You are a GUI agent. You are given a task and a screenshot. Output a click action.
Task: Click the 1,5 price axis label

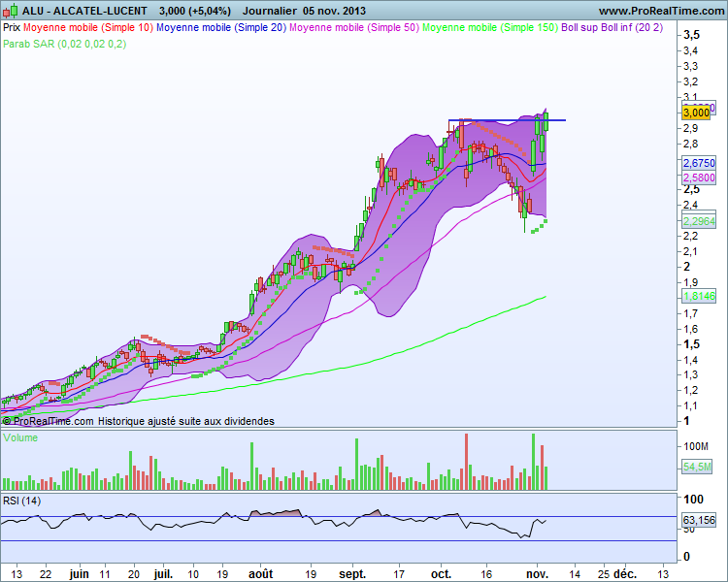[x=691, y=344]
